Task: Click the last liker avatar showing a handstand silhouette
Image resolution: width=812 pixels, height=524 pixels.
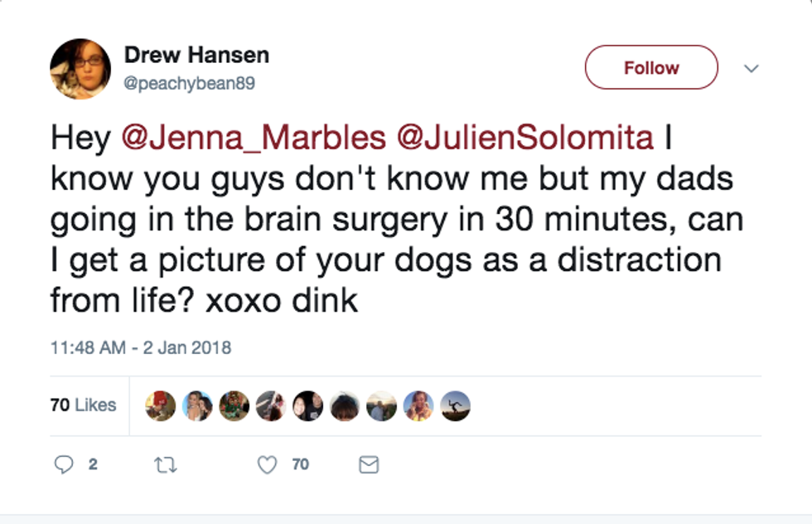Action: (x=455, y=406)
